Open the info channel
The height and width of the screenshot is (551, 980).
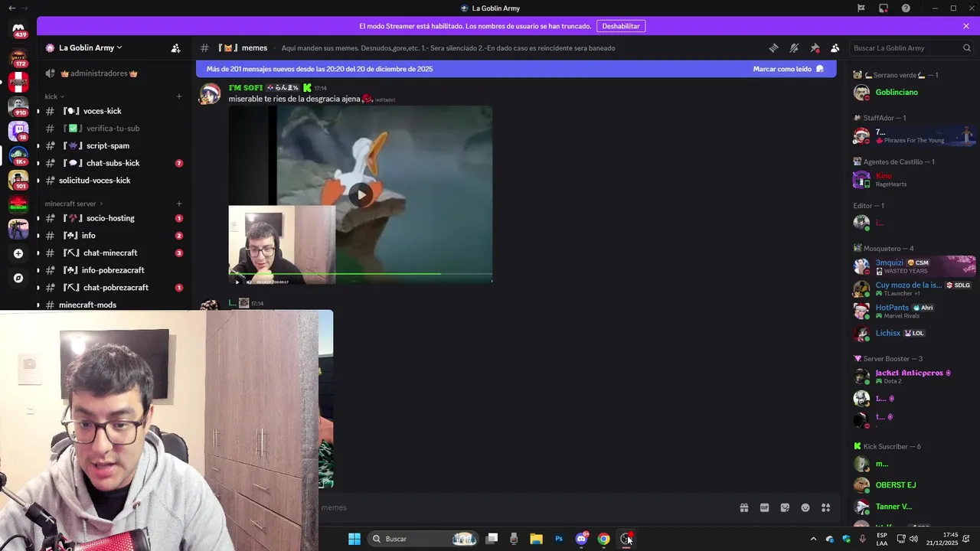[x=112, y=236]
